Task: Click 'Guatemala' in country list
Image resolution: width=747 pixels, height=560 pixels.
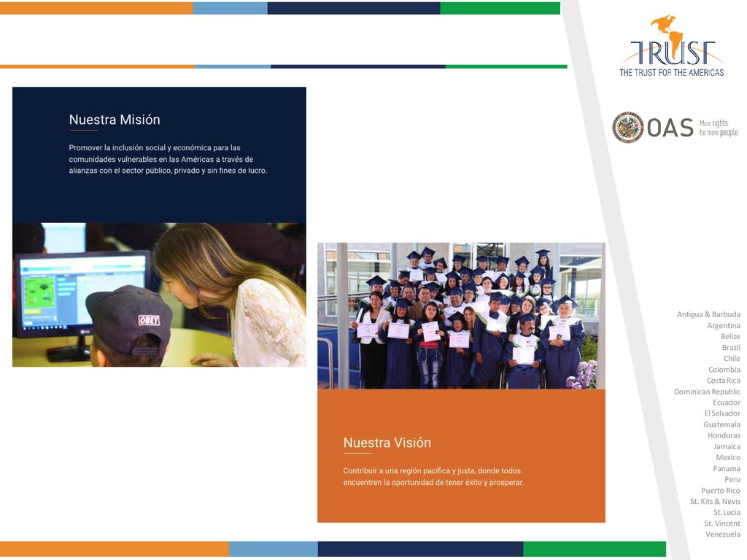Action: (721, 424)
